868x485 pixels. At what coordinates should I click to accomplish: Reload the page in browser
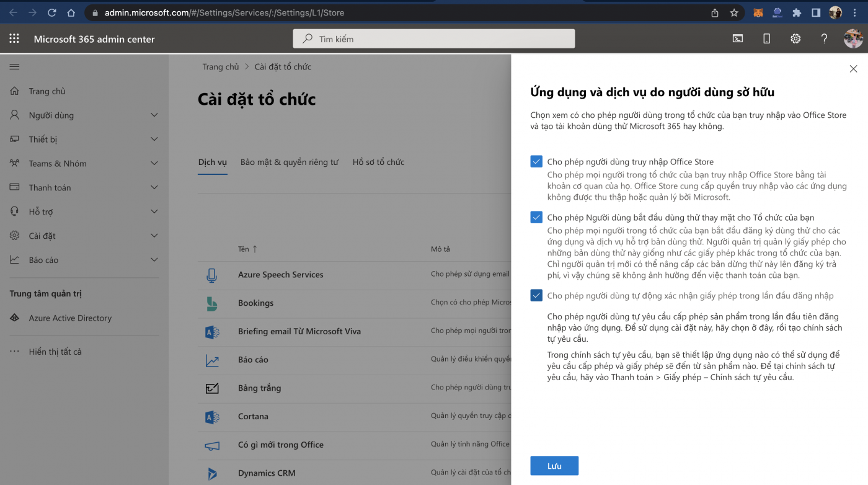tap(51, 12)
